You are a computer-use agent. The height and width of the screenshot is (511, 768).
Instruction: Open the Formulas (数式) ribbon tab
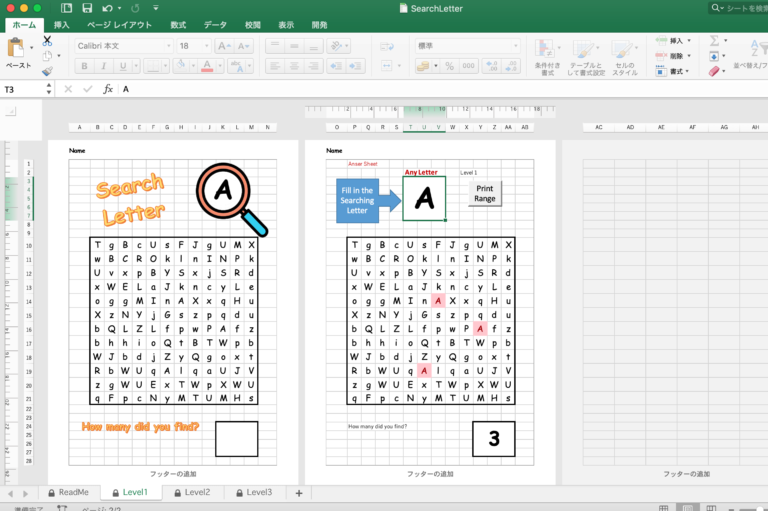coord(178,25)
